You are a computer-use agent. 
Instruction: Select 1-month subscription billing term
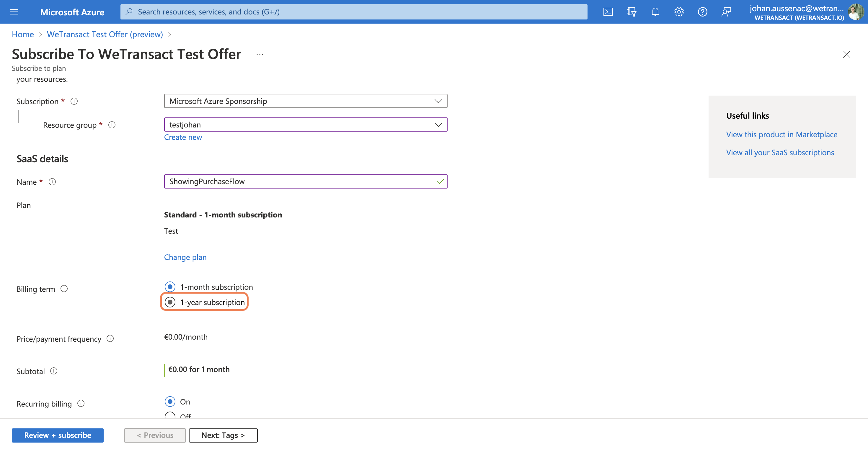[x=170, y=286]
